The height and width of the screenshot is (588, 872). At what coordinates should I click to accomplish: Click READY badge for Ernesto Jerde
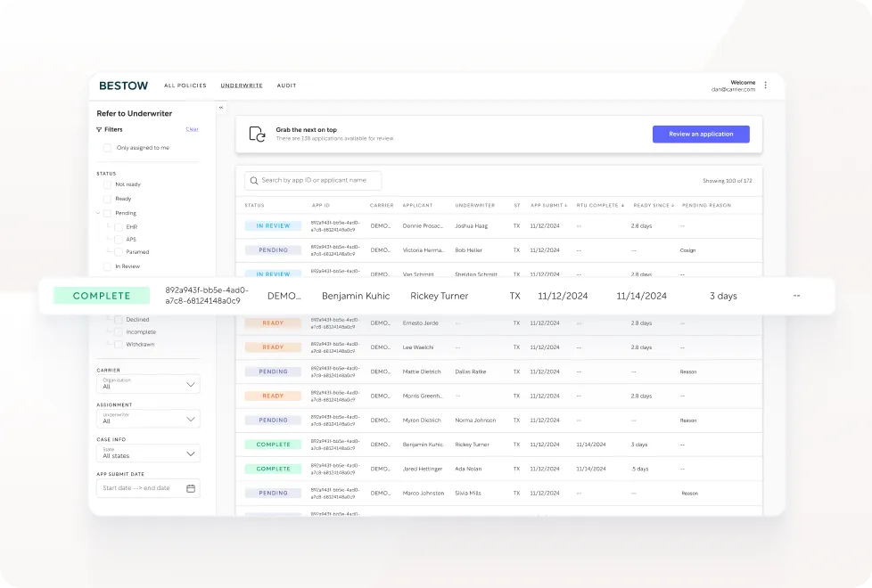273,323
